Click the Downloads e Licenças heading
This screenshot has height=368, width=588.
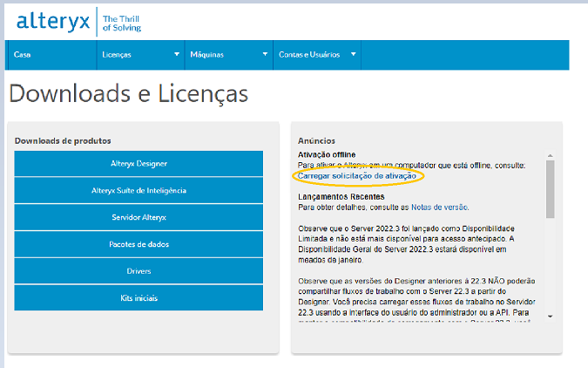click(129, 94)
